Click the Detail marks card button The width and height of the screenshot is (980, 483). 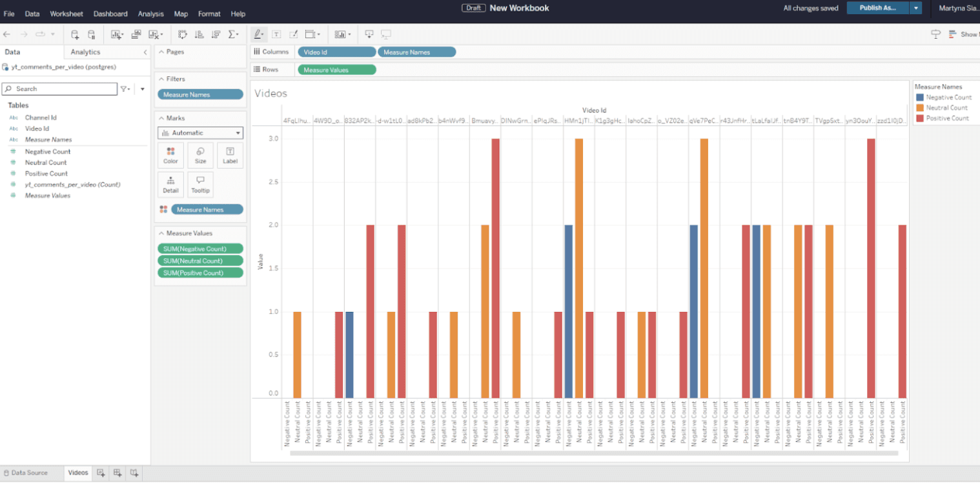click(170, 184)
